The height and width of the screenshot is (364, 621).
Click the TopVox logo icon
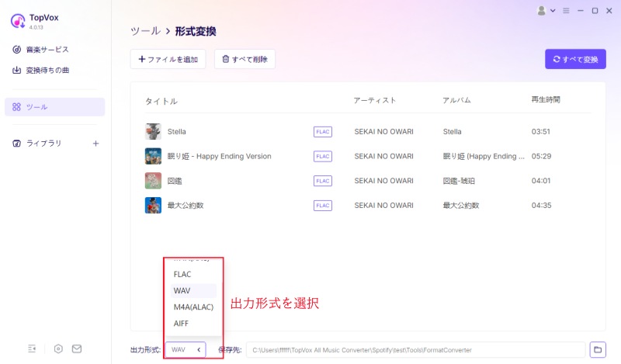[x=18, y=21]
